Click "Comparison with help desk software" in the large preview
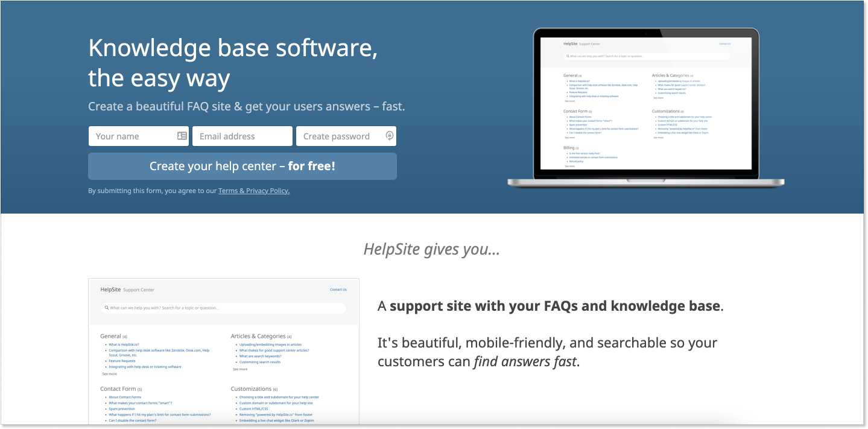 tap(159, 352)
